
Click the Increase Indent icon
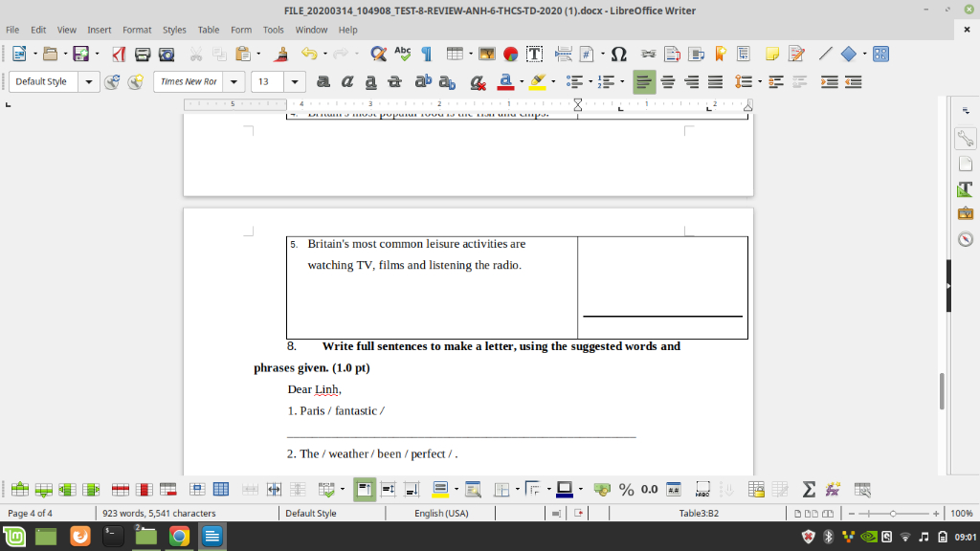coord(830,82)
